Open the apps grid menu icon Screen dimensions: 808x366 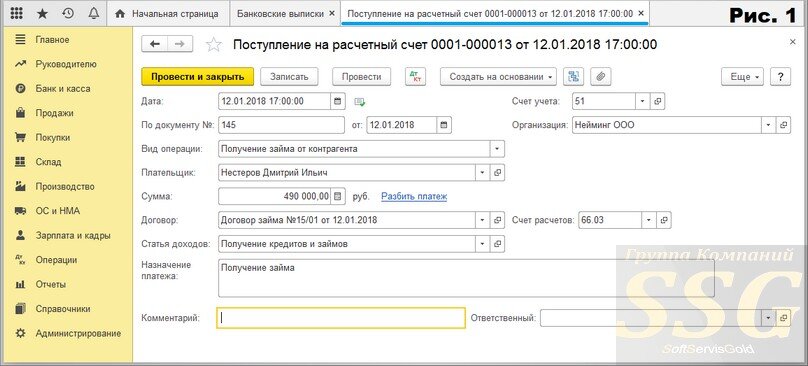click(x=17, y=13)
